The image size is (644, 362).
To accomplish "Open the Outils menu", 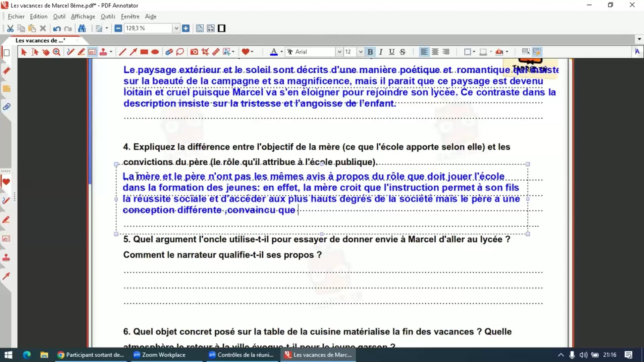I will 108,16.
